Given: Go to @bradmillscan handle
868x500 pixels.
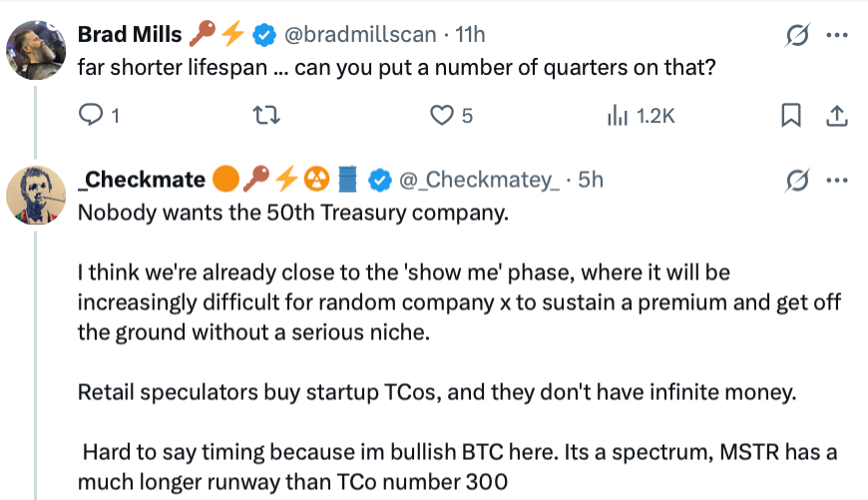Looking at the screenshot, I should point(360,35).
